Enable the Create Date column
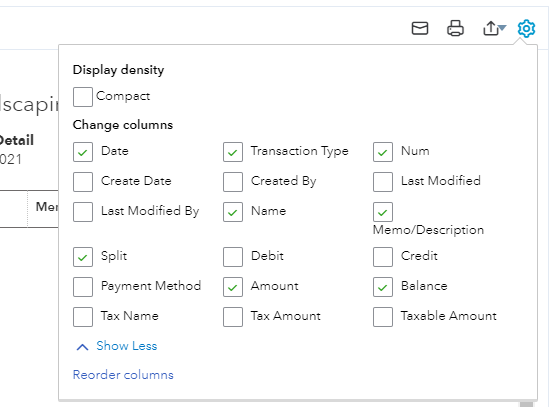556x407 pixels. (83, 182)
